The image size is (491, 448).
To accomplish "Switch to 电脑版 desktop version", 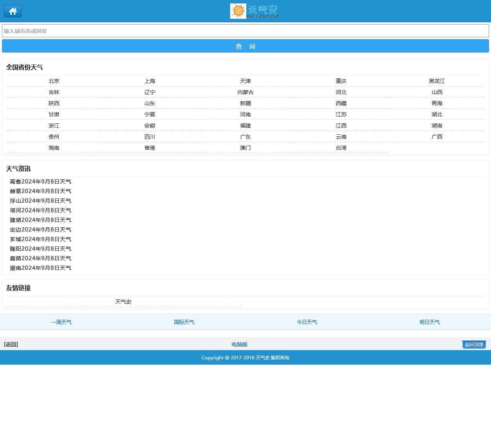I will 239,344.
